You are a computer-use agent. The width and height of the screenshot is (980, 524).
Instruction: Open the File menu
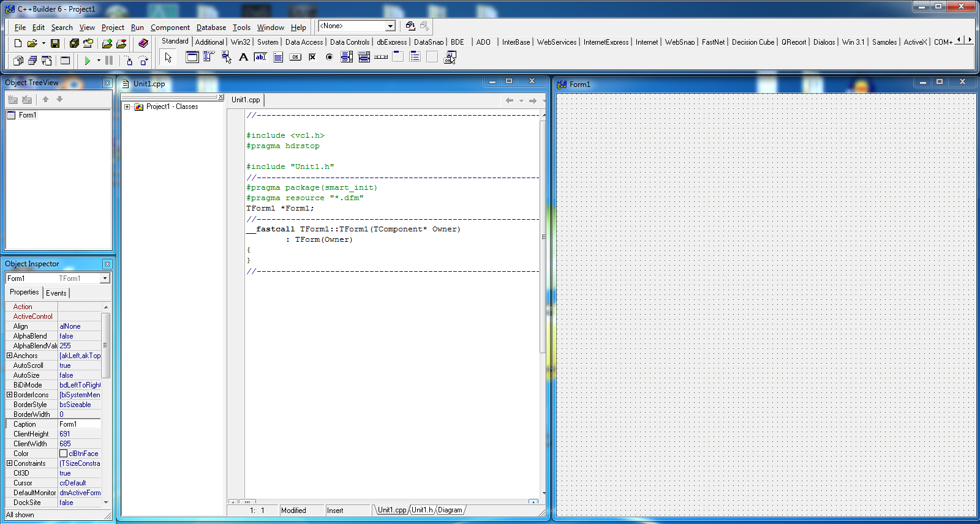(20, 28)
